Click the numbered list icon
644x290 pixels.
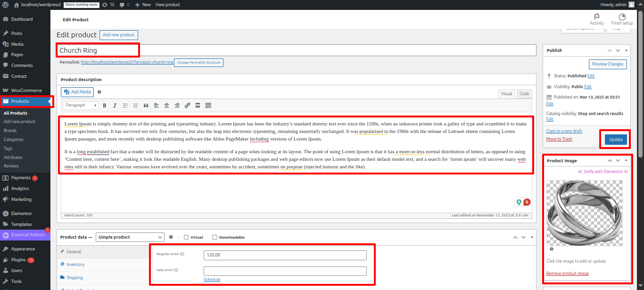(x=135, y=106)
